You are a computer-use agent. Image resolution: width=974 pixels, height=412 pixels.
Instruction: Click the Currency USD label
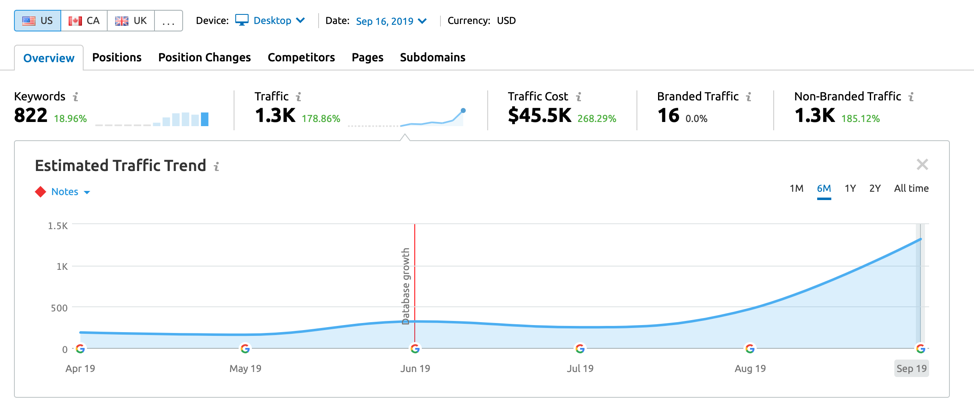481,21
